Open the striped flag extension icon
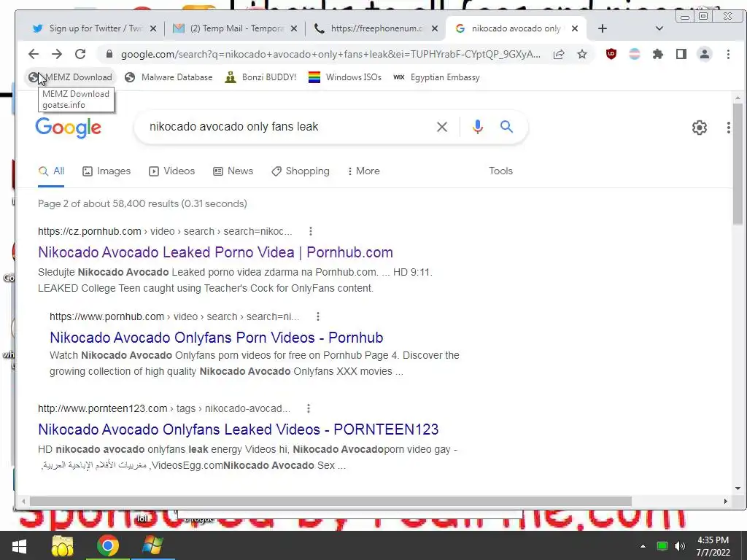Viewport: 747px width, 560px height. point(635,54)
